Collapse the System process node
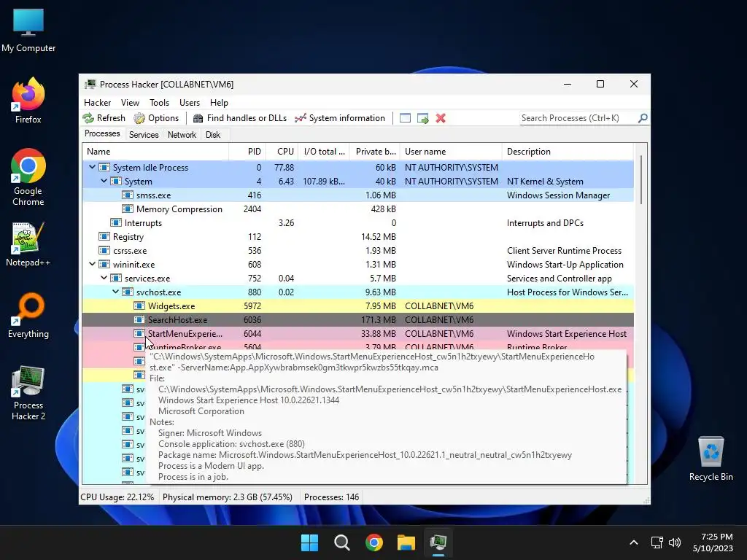The width and height of the screenshot is (747, 560). click(x=104, y=181)
